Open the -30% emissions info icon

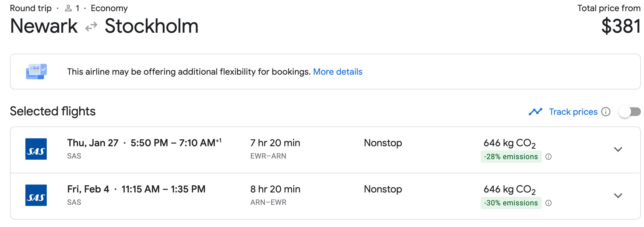point(548,203)
